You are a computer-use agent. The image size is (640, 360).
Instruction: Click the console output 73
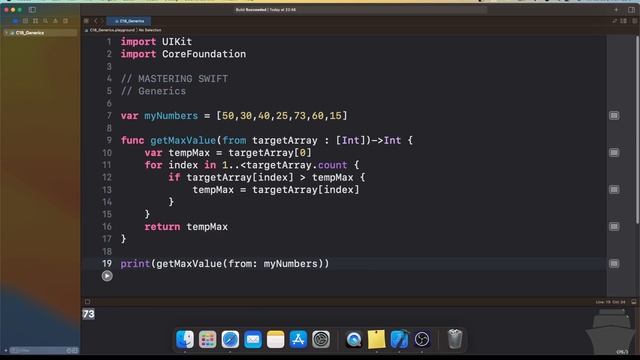(89, 314)
